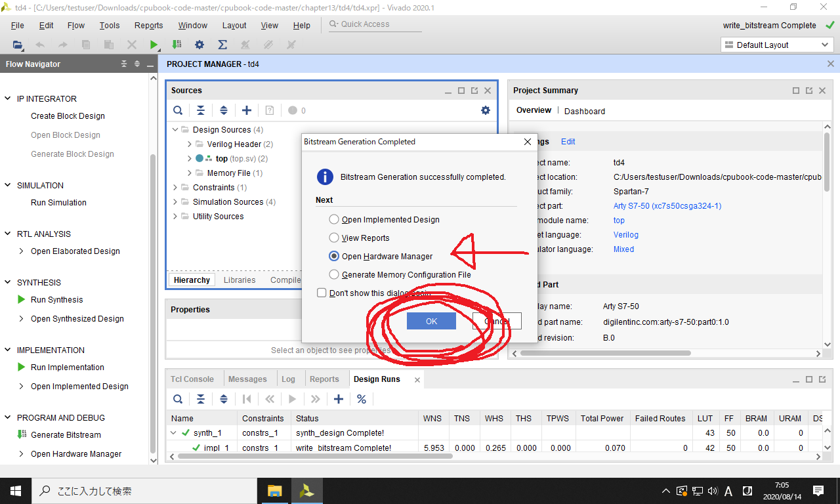Switch to Dashboard tab in Project Summary
840x504 pixels.
click(585, 111)
